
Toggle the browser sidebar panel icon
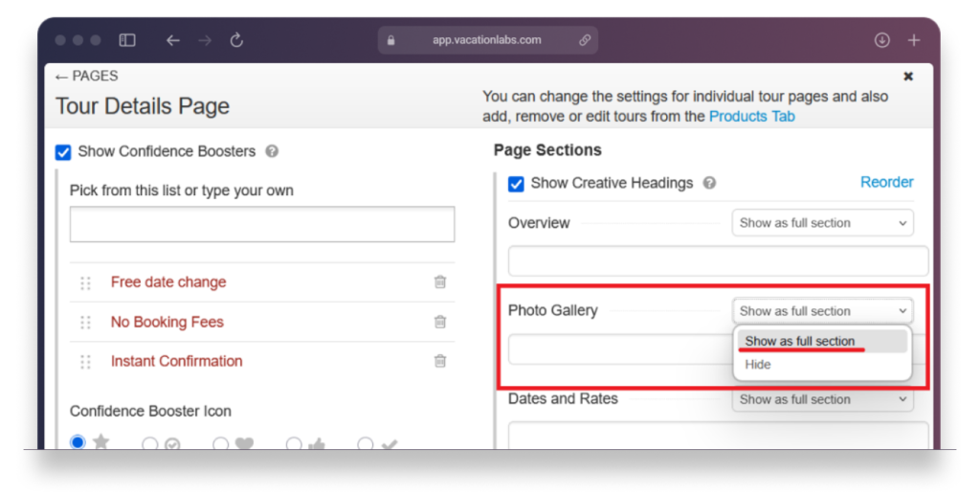tap(127, 40)
